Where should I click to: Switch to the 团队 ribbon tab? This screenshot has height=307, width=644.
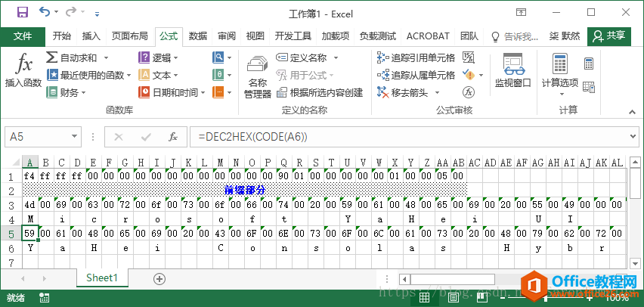[x=469, y=36]
